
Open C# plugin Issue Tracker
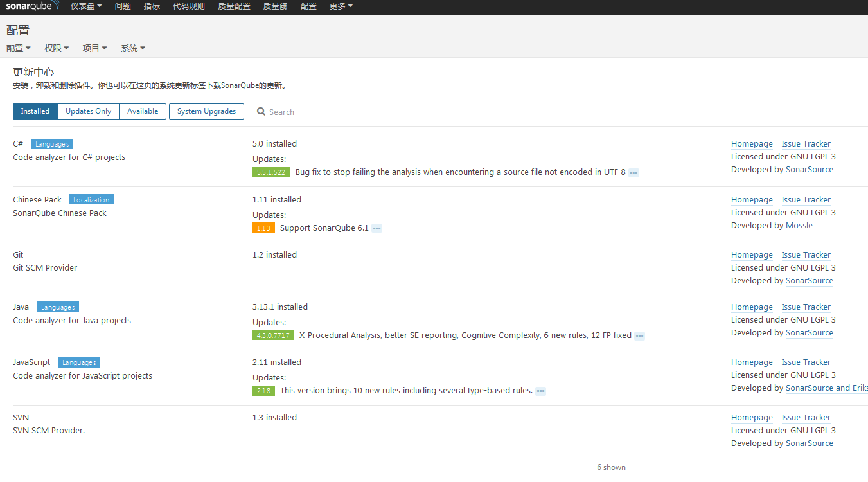(806, 144)
